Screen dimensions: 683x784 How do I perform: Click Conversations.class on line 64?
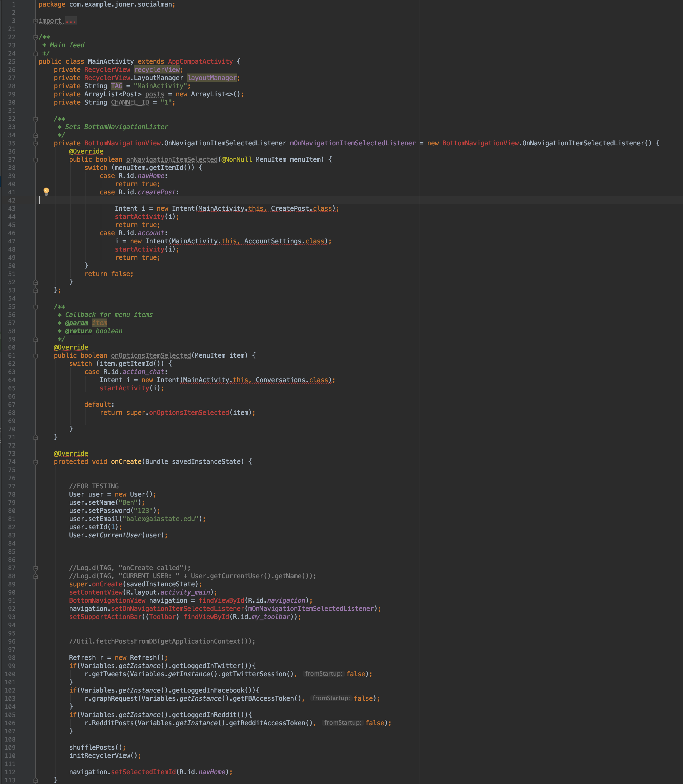(292, 380)
